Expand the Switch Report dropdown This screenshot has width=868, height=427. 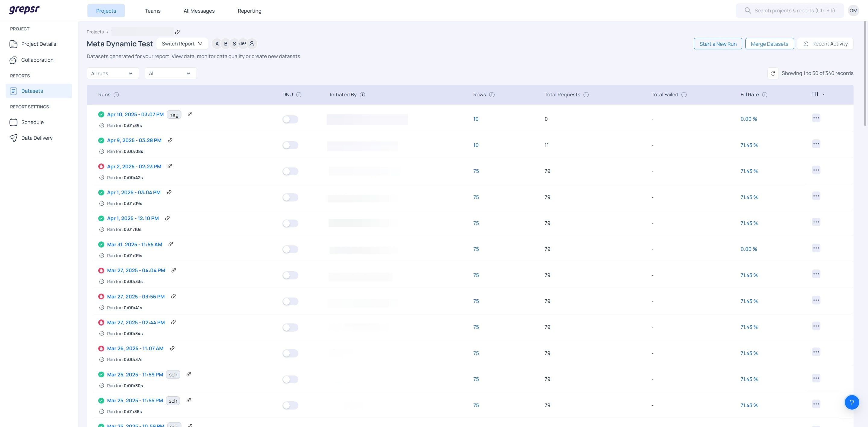pyautogui.click(x=182, y=44)
